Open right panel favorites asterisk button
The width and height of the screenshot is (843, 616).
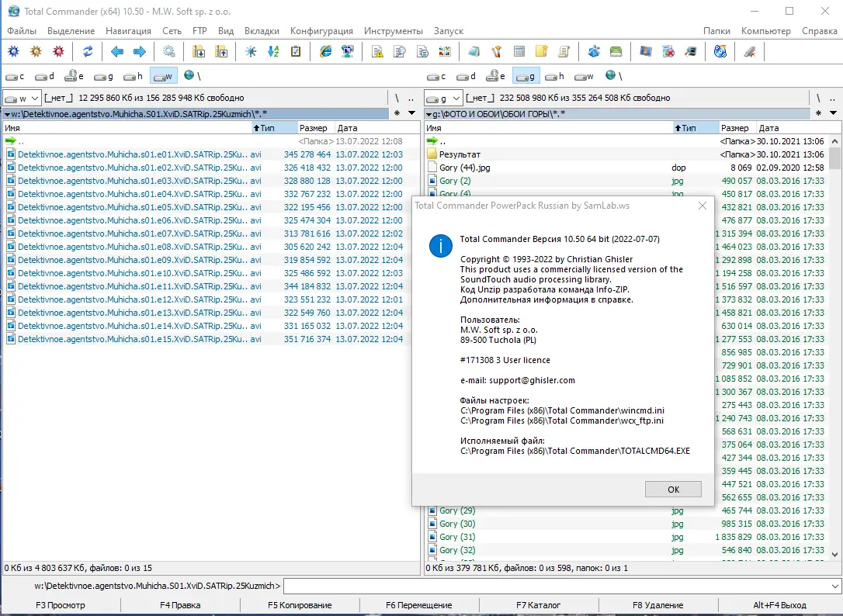(818, 113)
